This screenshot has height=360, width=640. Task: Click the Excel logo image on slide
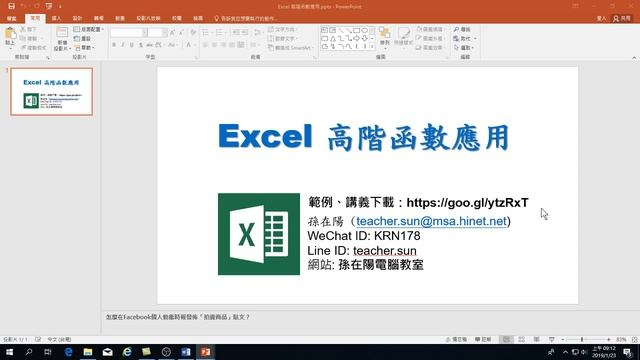click(259, 234)
